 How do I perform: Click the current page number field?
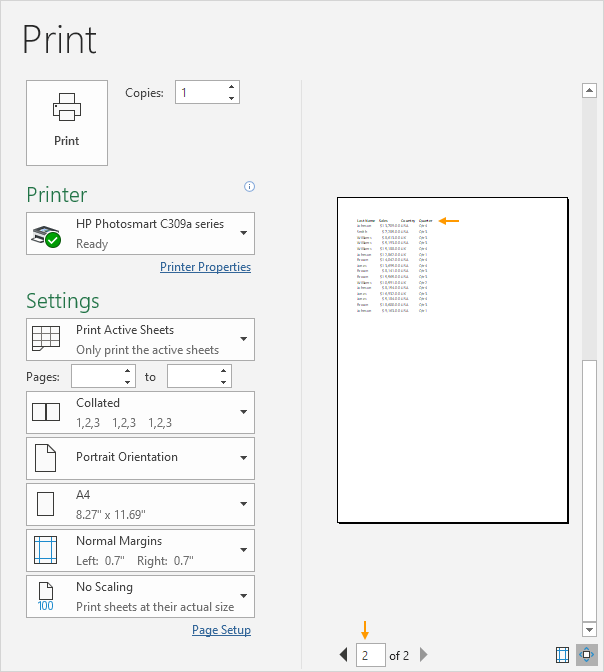[x=369, y=655]
